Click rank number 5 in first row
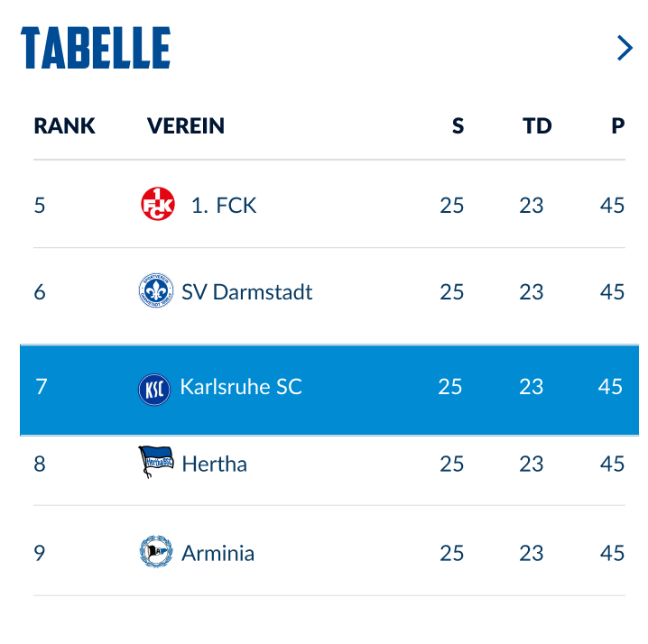Image resolution: width=648 pixels, height=644 pixels. pos(40,206)
